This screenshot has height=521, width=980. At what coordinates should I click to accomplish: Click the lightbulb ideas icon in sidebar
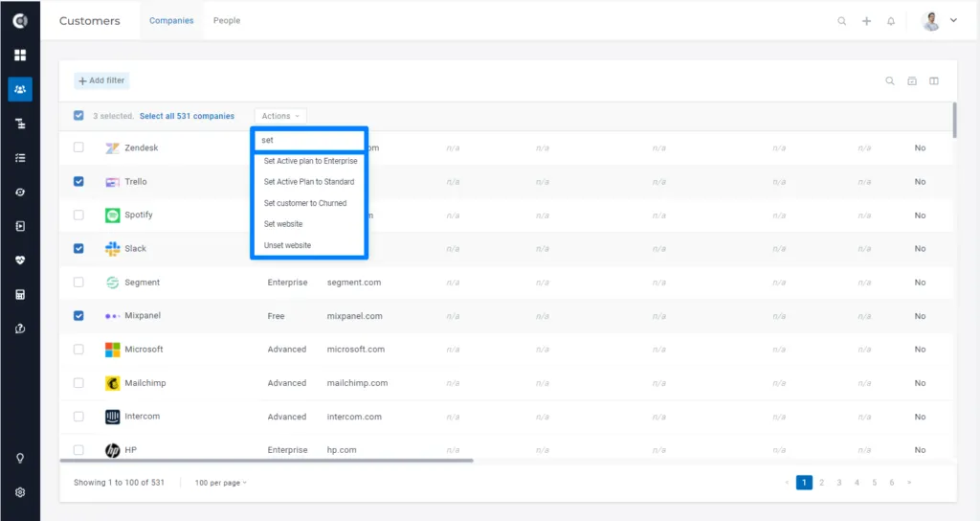tap(20, 459)
